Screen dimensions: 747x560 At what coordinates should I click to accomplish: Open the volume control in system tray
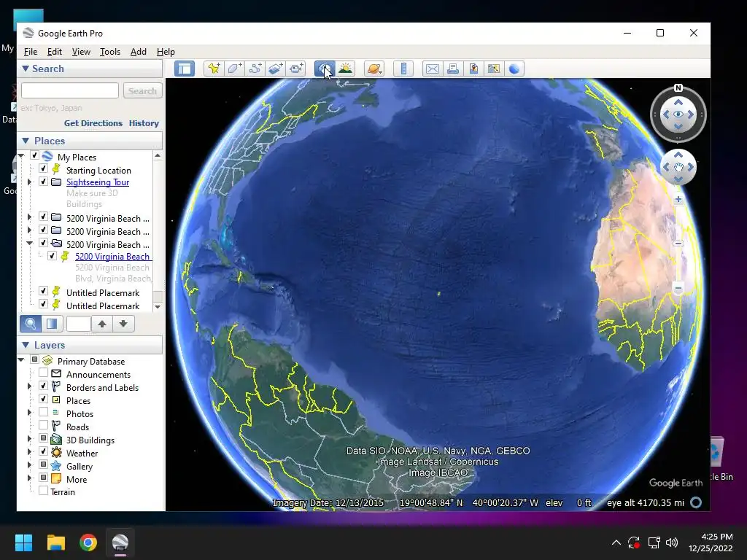tap(672, 542)
